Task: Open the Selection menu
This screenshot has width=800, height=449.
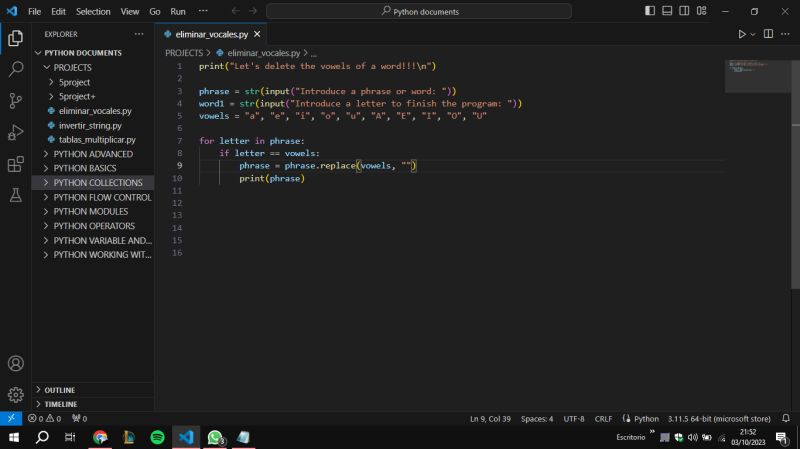Action: click(x=93, y=11)
